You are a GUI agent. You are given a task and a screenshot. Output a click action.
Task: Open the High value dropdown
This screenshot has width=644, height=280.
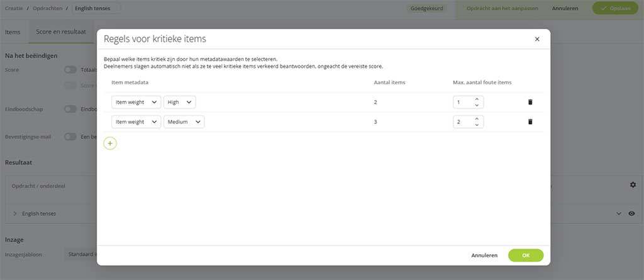tap(179, 102)
